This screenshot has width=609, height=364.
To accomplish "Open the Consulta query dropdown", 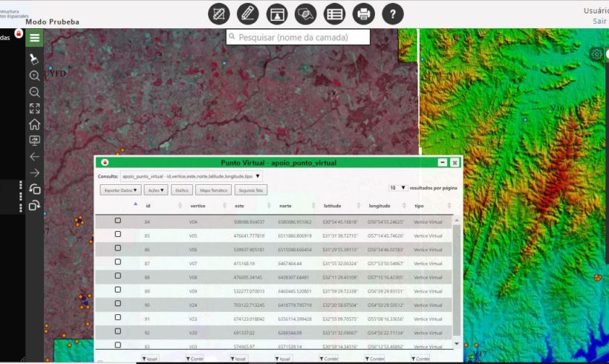I will [x=192, y=176].
